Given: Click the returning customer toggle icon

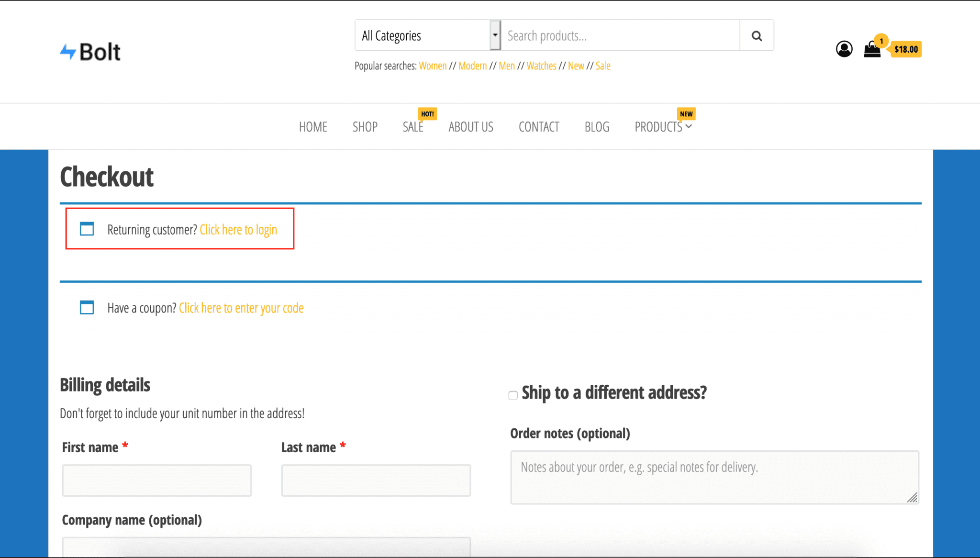Looking at the screenshot, I should (87, 230).
